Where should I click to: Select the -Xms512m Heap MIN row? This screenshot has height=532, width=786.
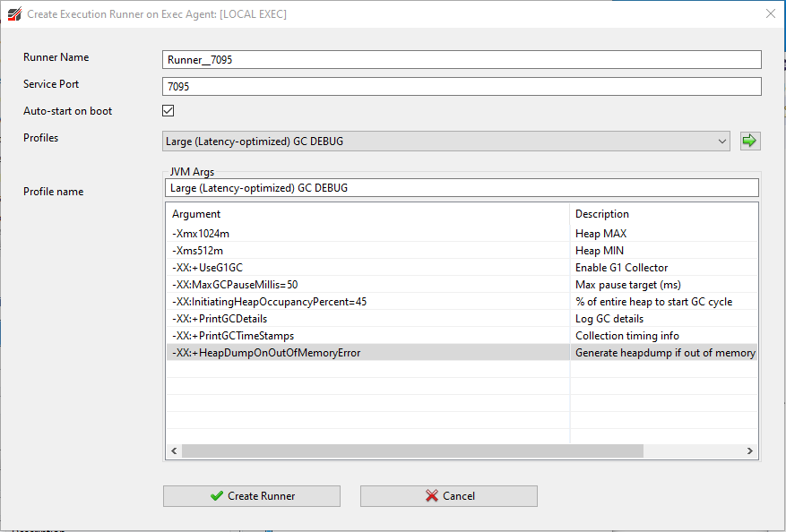point(367,251)
